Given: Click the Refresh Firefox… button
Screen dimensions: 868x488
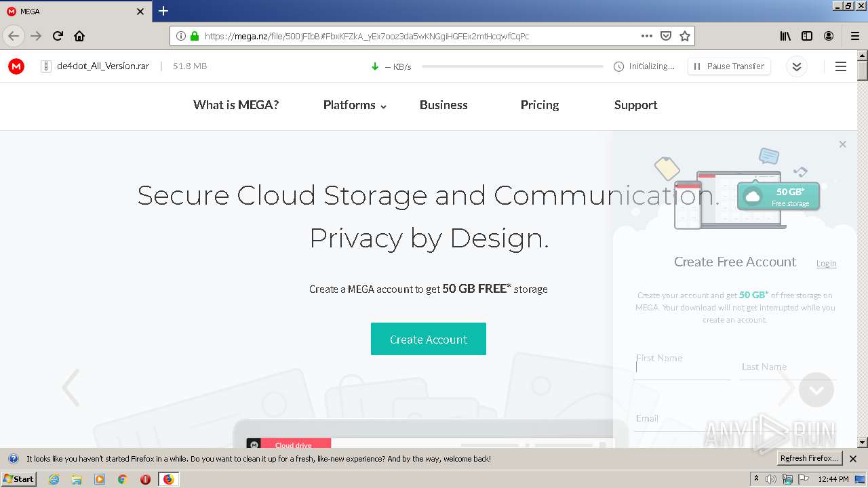Looking at the screenshot, I should pos(810,458).
